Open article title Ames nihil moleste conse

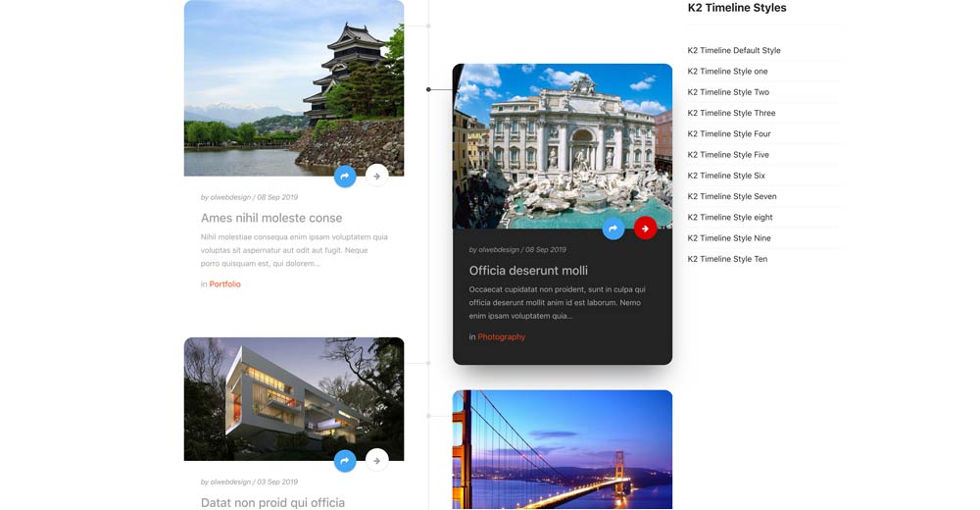click(271, 218)
